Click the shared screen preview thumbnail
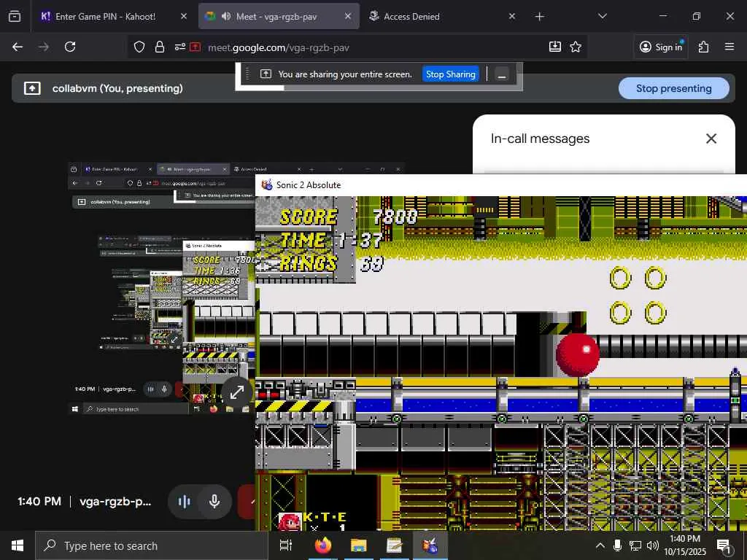 point(162,289)
